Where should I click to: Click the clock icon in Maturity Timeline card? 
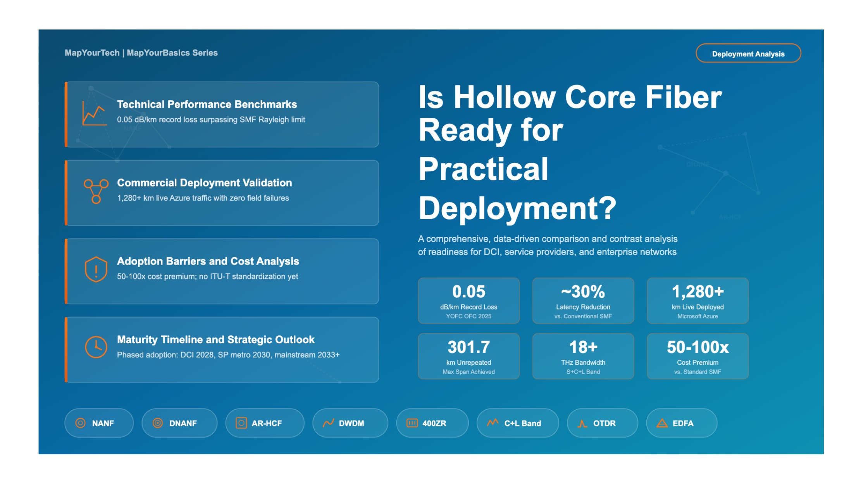tap(96, 347)
